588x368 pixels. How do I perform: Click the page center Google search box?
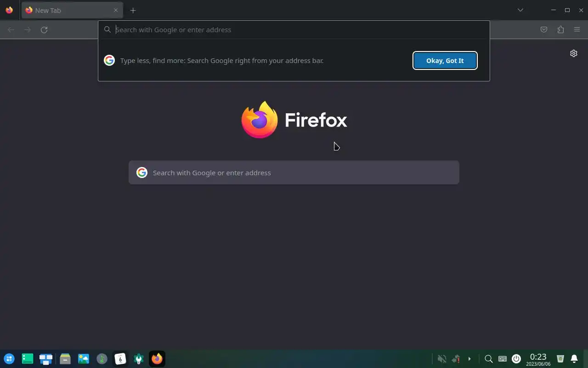pos(294,172)
